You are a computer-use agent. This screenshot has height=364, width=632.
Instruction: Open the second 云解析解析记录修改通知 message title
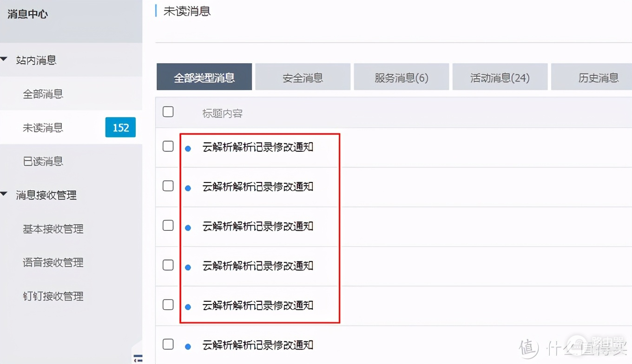[x=258, y=187]
